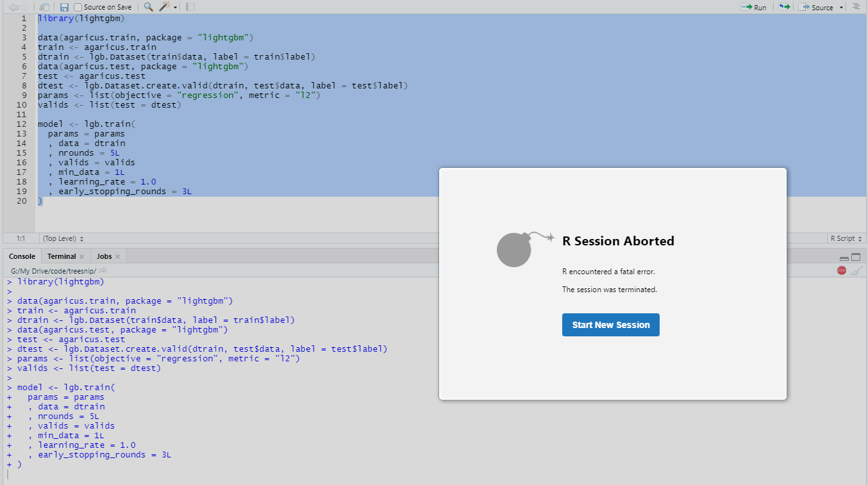868x485 pixels.
Task: Click the magic wand code tools icon
Action: point(163,6)
